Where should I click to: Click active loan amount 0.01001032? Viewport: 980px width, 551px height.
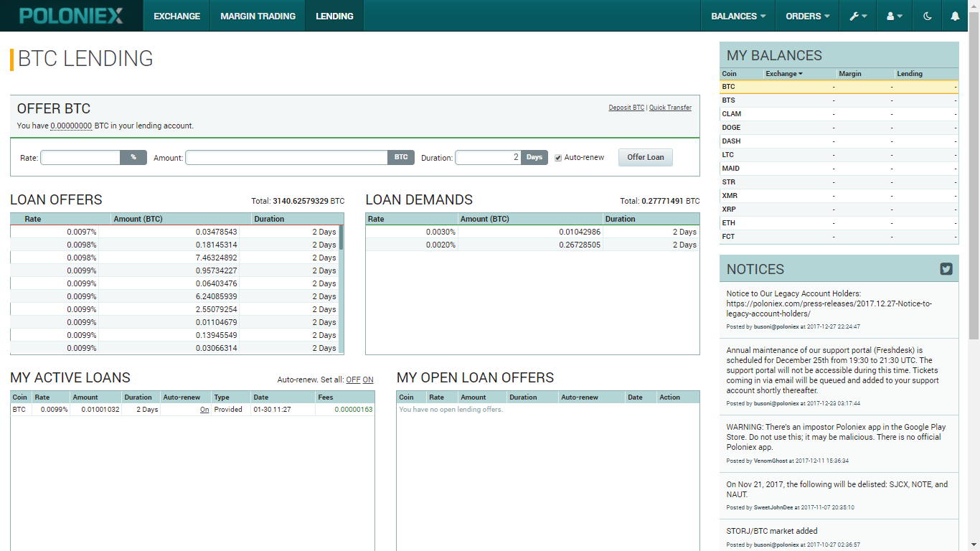pos(100,410)
